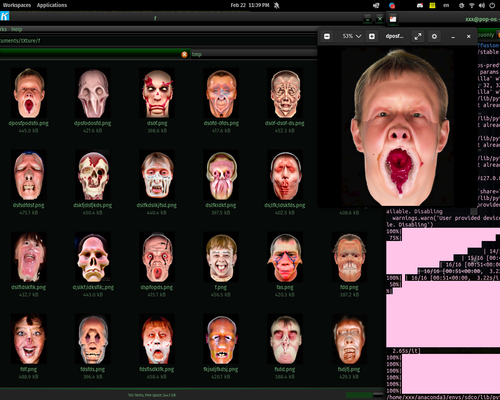Open the volume speaker indicator

(x=482, y=5)
